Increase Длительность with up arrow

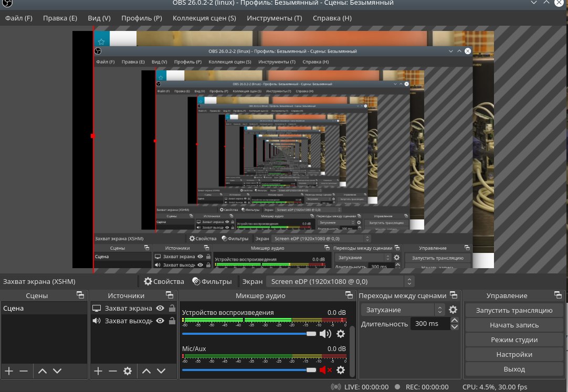point(455,320)
